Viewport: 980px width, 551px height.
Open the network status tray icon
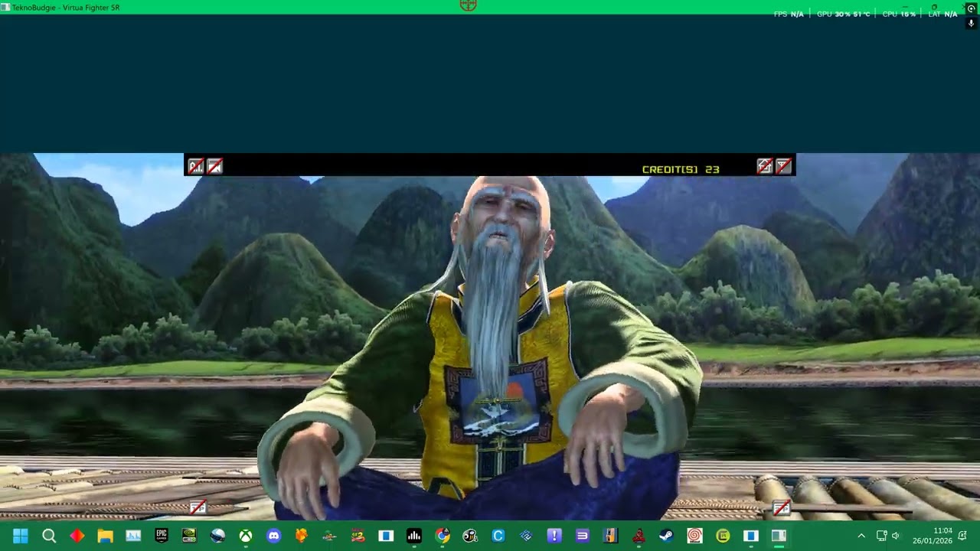(x=881, y=536)
